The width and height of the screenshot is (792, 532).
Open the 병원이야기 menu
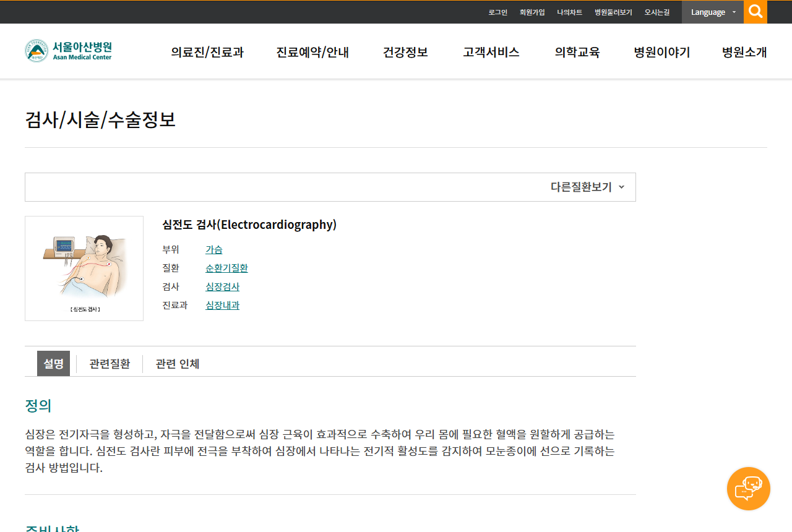[x=661, y=52]
